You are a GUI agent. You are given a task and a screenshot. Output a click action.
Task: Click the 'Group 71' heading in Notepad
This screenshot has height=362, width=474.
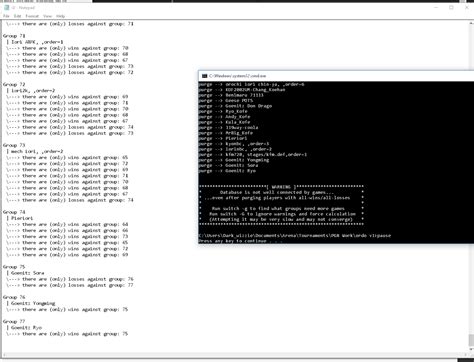coord(14,36)
